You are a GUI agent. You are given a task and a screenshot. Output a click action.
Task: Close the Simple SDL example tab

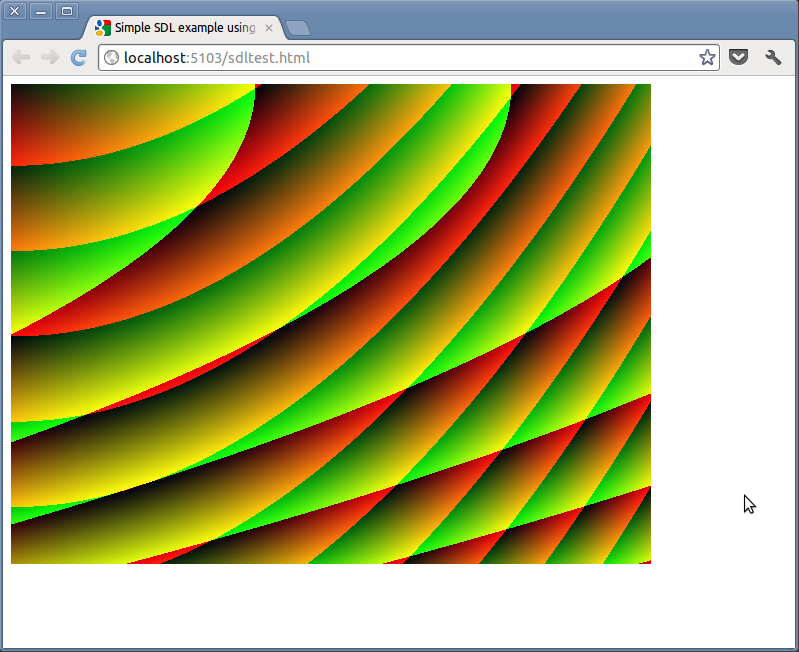268,28
